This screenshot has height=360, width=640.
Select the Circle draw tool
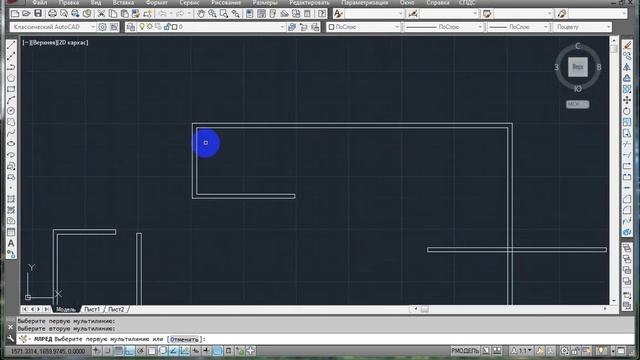click(x=11, y=111)
